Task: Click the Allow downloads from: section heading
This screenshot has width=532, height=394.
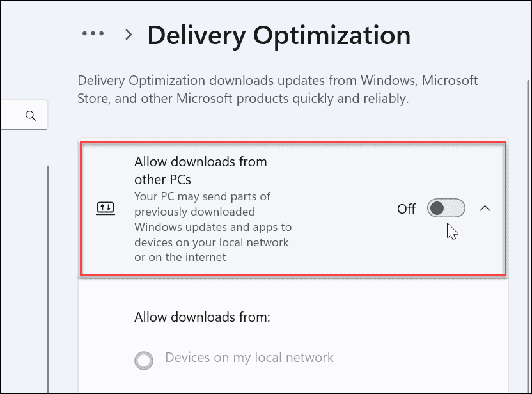Action: (x=202, y=317)
